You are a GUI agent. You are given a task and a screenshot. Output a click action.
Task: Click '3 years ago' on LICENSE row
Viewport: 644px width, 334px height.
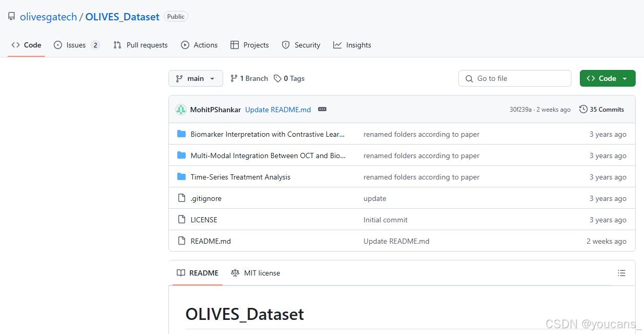tap(608, 220)
